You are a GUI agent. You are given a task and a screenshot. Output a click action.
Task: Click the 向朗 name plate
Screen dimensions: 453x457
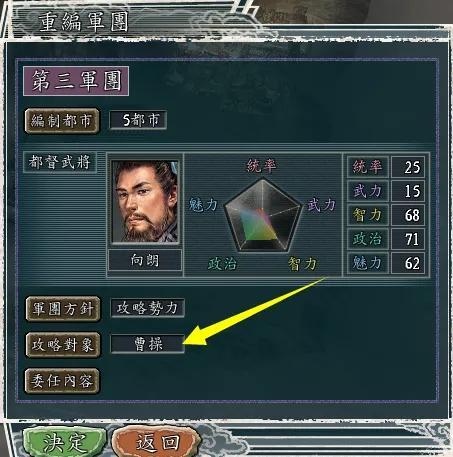(x=145, y=260)
